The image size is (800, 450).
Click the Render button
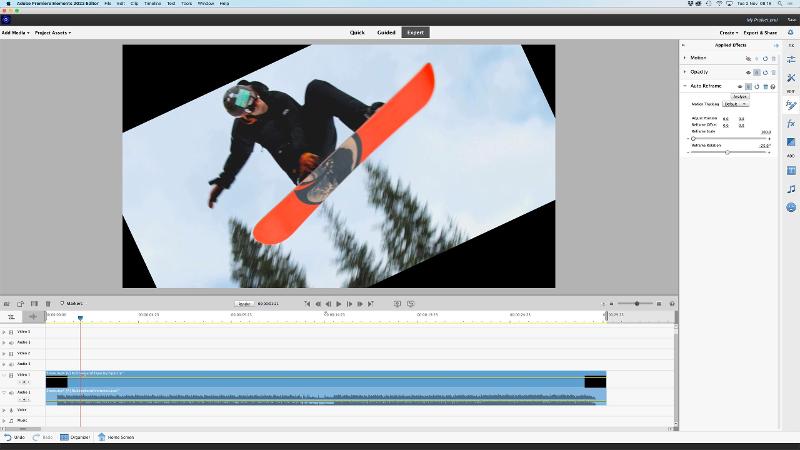244,303
